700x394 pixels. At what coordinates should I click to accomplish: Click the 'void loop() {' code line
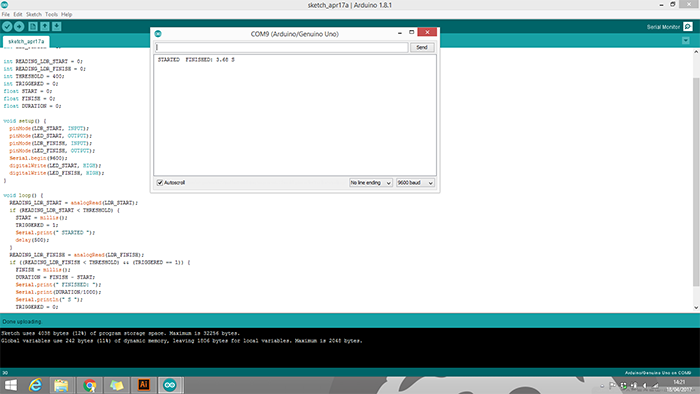(23, 195)
